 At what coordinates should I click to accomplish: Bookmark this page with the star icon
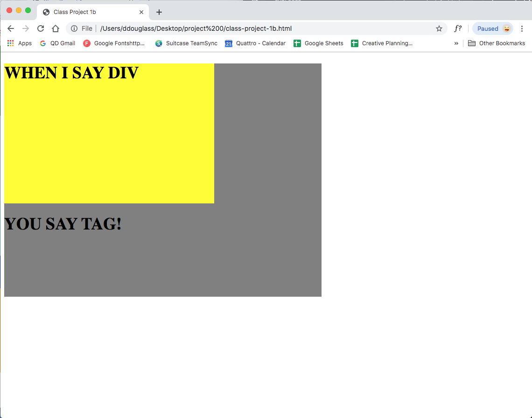click(439, 28)
